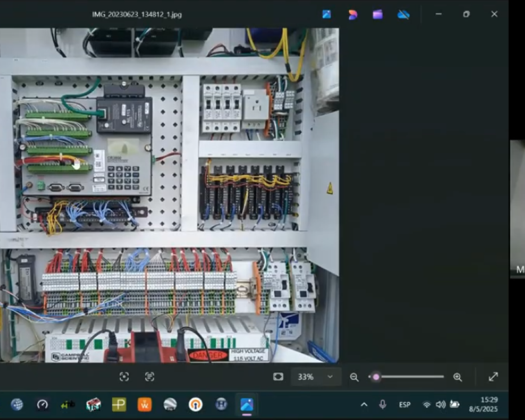Image resolution: width=525 pixels, height=420 pixels.
Task: Enter fullscreen with the expand arrows icon
Action: (x=493, y=376)
